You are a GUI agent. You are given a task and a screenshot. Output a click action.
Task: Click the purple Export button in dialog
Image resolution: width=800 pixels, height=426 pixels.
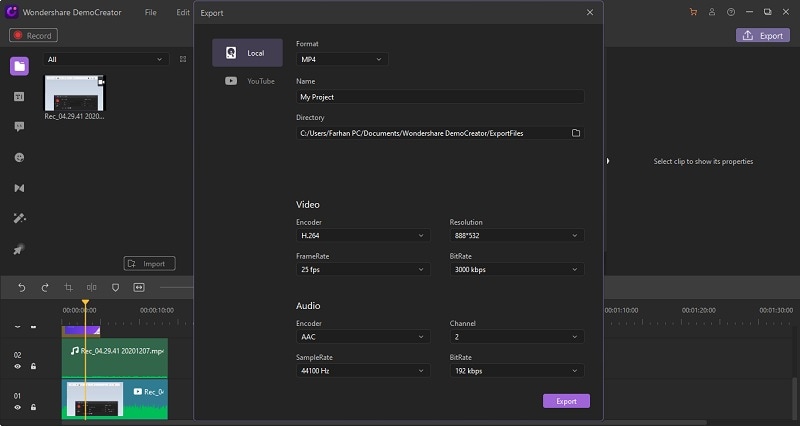566,401
